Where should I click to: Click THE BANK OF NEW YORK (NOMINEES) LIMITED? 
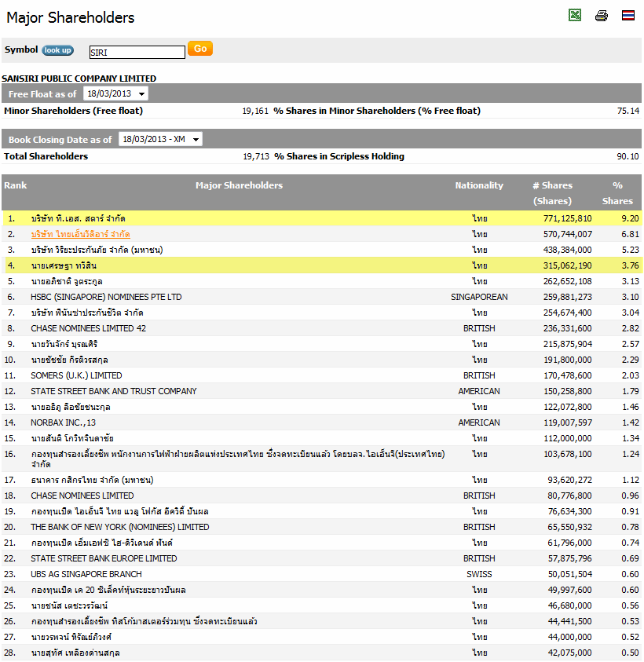click(120, 527)
